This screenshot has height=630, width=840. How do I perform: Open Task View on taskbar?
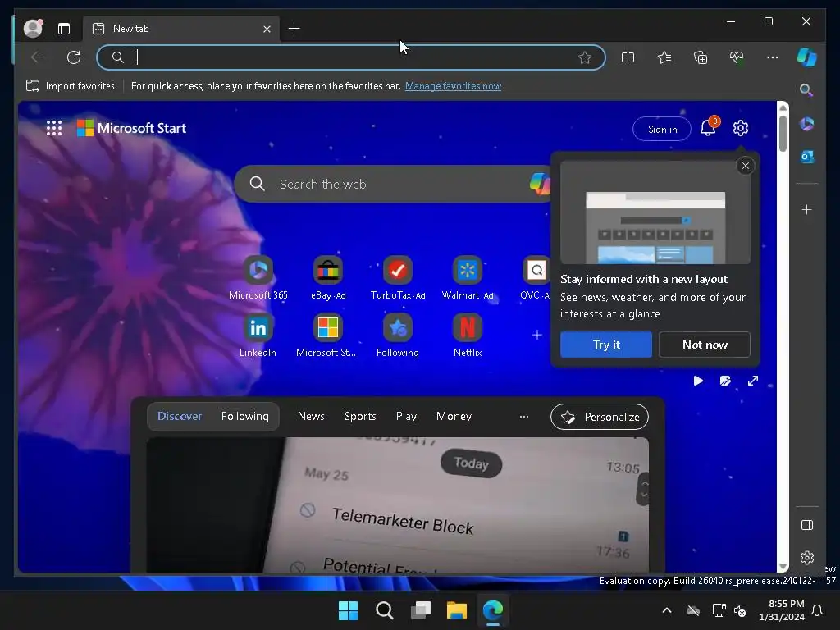[x=421, y=610]
